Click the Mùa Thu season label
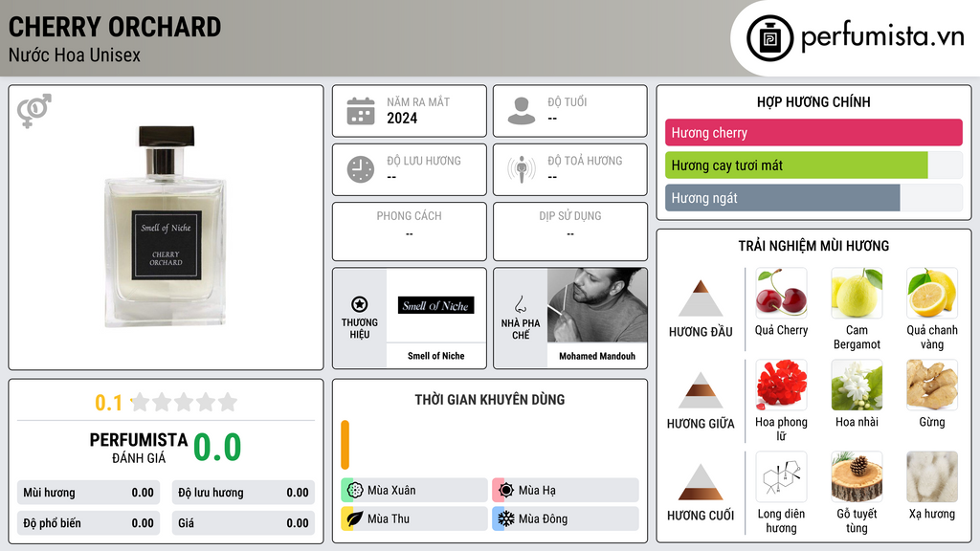 point(389,518)
